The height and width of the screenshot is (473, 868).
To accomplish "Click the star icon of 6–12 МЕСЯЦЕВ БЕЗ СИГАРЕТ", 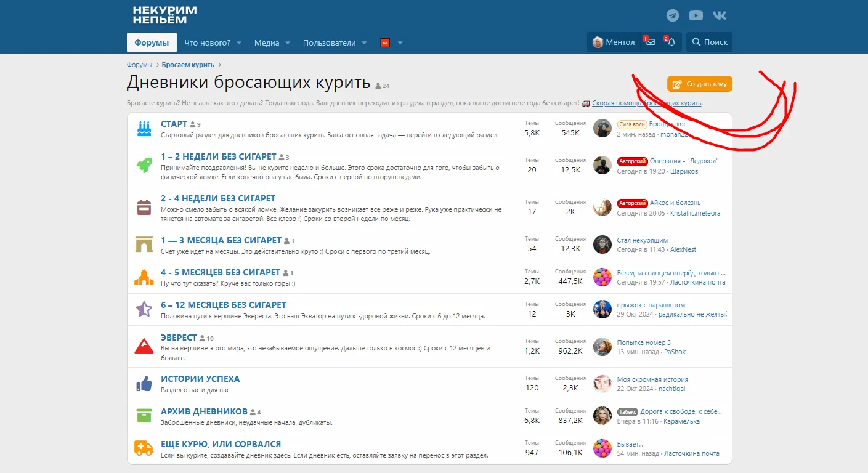I will [144, 309].
